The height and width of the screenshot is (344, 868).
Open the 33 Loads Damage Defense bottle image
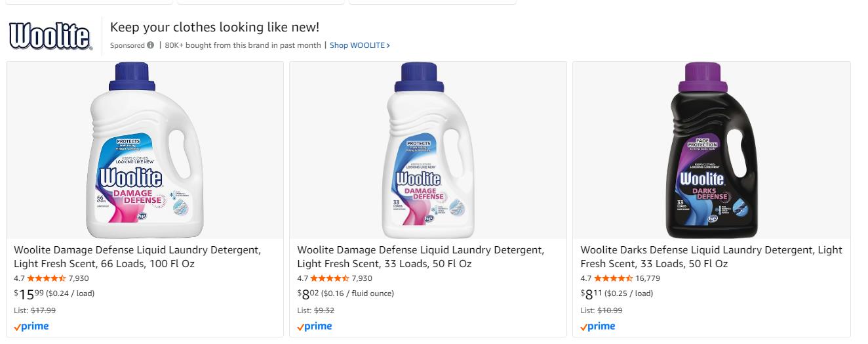pyautogui.click(x=428, y=150)
